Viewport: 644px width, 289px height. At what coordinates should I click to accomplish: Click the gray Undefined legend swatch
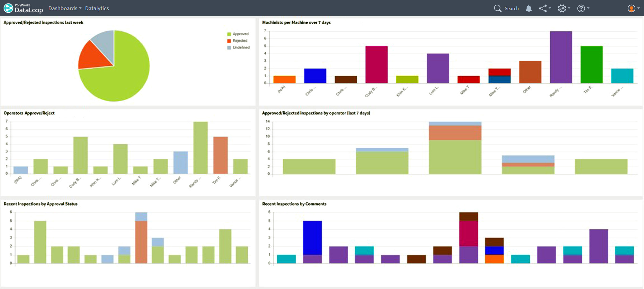coord(229,48)
